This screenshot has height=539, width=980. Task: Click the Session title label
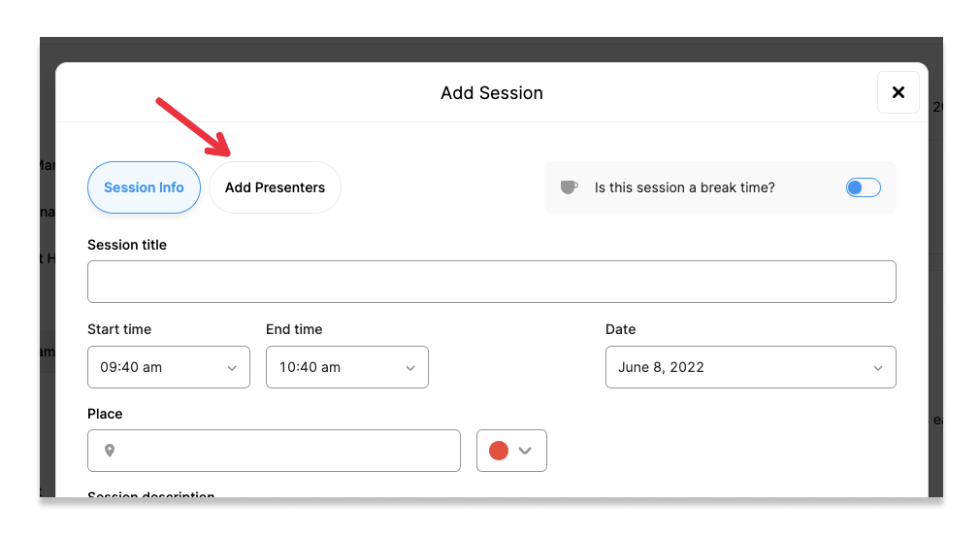click(127, 245)
